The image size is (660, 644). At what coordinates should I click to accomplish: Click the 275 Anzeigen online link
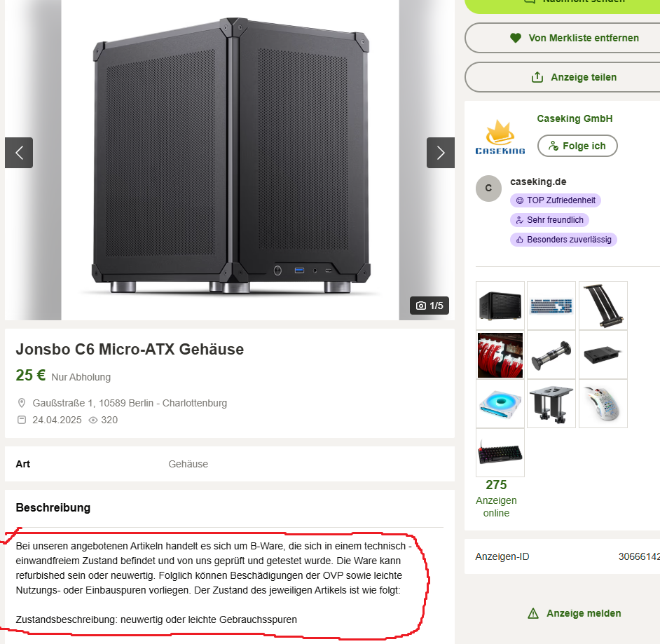click(x=496, y=498)
